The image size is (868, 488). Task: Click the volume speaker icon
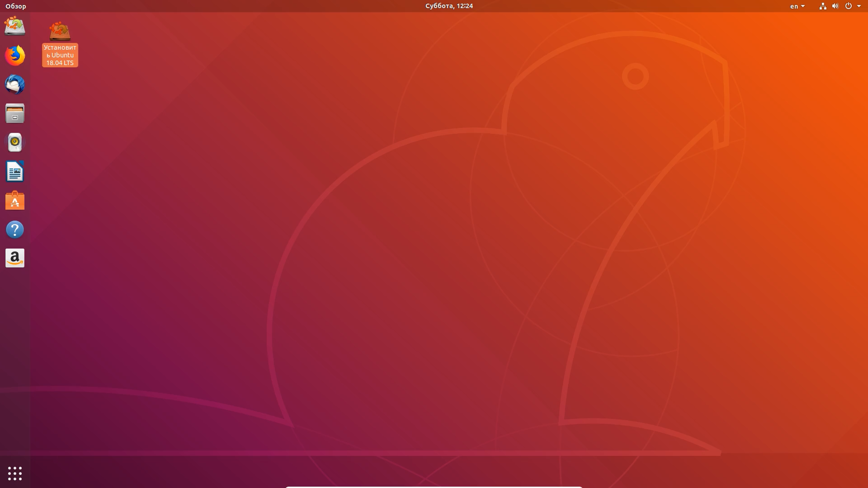(x=835, y=6)
